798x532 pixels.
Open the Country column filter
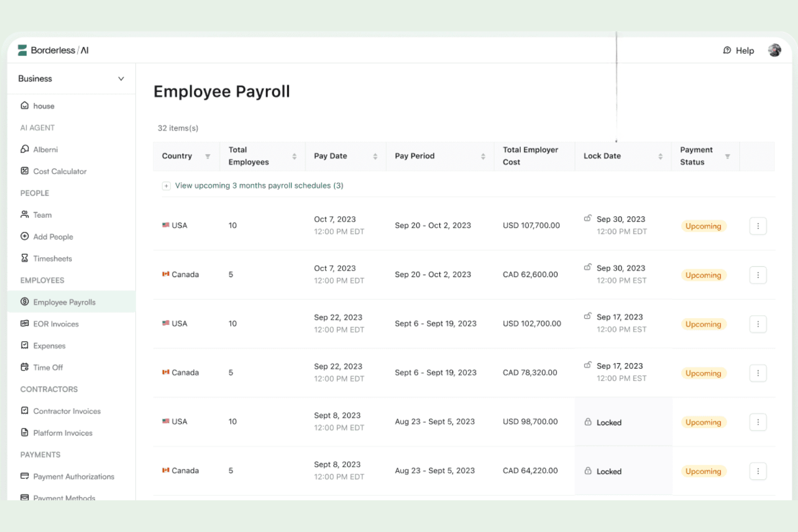[208, 156]
